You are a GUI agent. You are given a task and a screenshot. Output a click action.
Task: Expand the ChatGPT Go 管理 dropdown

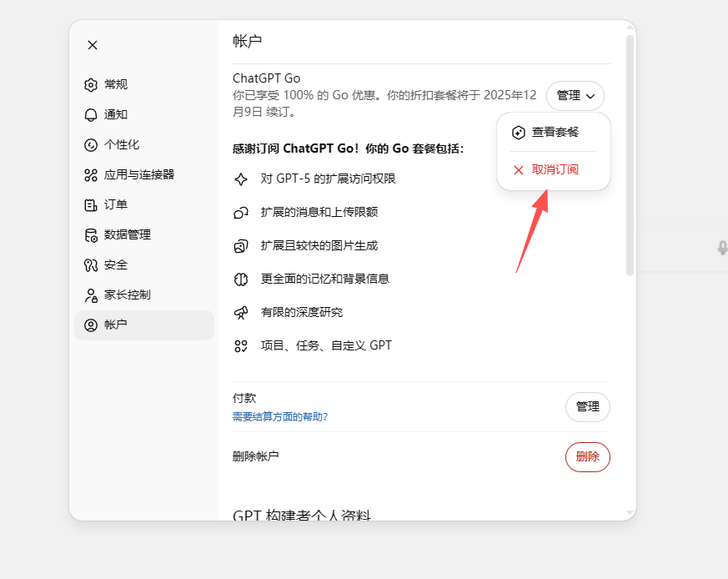coord(575,96)
